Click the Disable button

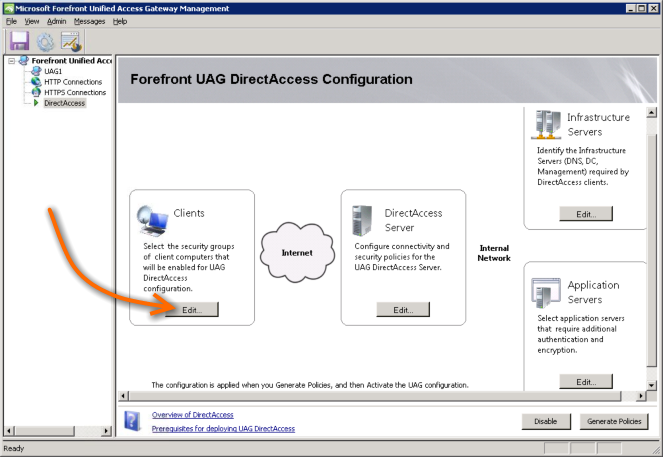pos(546,421)
